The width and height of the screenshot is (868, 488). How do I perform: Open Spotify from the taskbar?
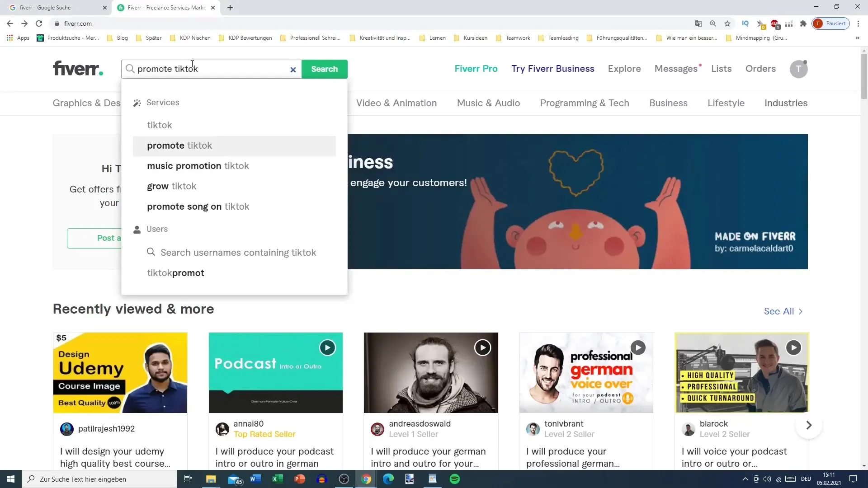455,479
